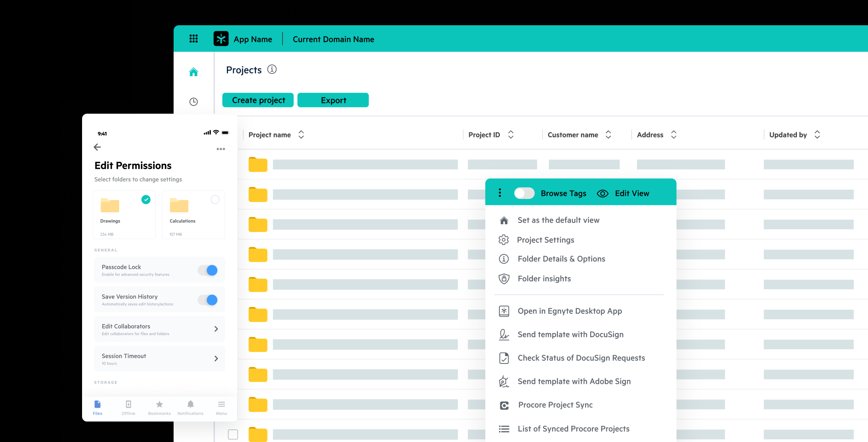868x442 pixels.
Task: Expand Session Timeout chevron
Action: point(216,358)
